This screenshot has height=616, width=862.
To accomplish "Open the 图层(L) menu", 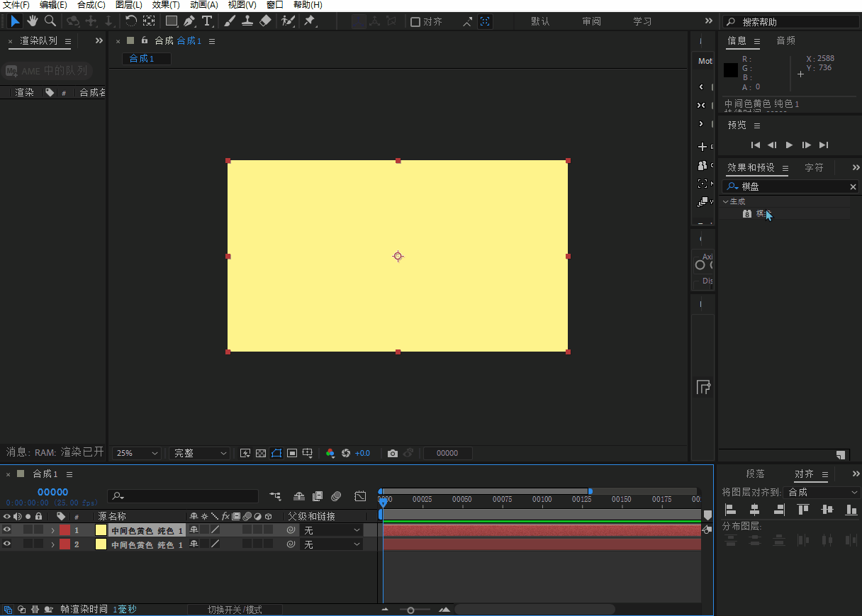I will [x=128, y=5].
